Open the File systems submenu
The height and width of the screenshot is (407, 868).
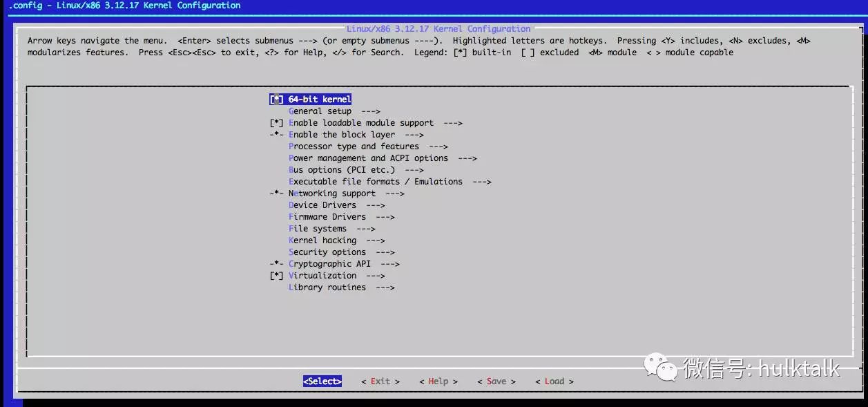(x=332, y=229)
